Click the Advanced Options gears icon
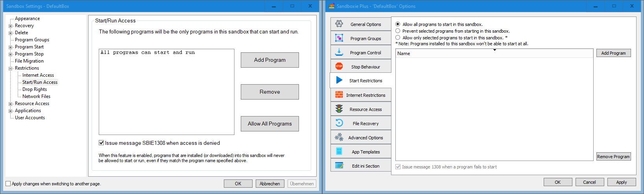 point(339,137)
